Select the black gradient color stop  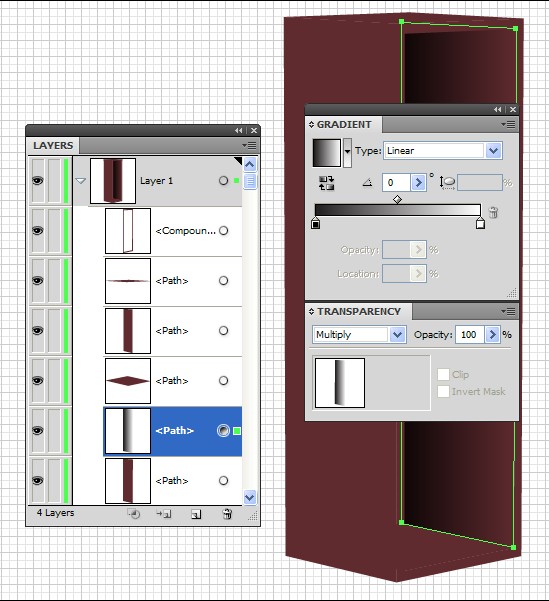coord(316,223)
